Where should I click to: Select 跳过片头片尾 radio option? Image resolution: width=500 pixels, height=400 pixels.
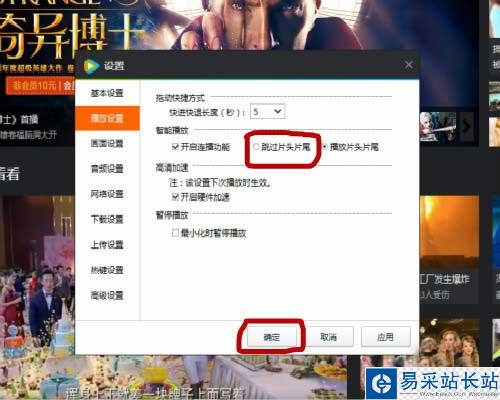256,147
